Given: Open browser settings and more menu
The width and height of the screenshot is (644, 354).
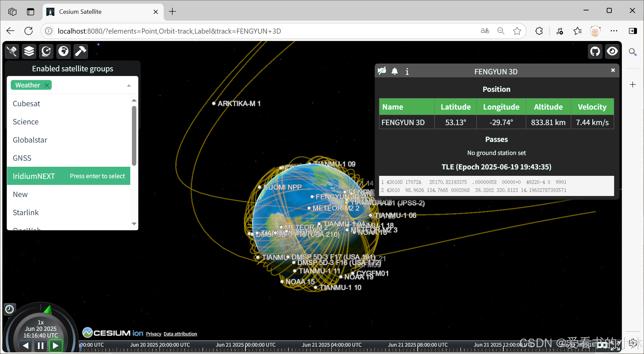Looking at the screenshot, I should (614, 31).
